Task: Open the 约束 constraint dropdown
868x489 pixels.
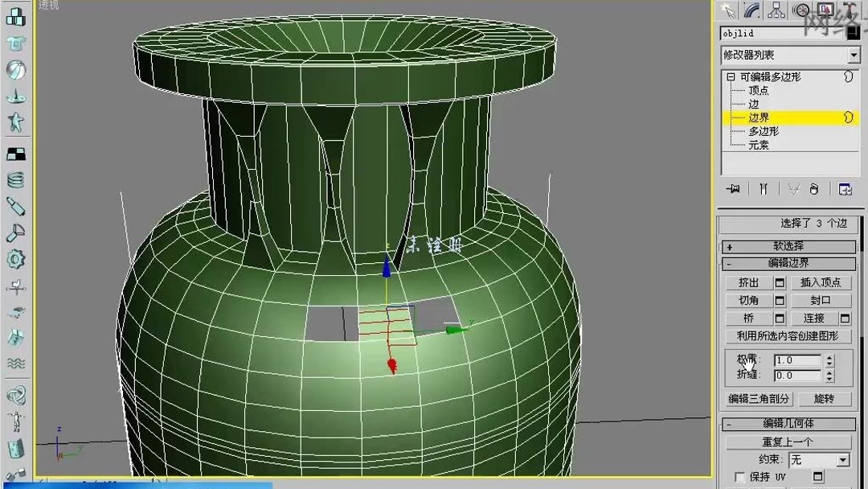Action: coord(819,459)
